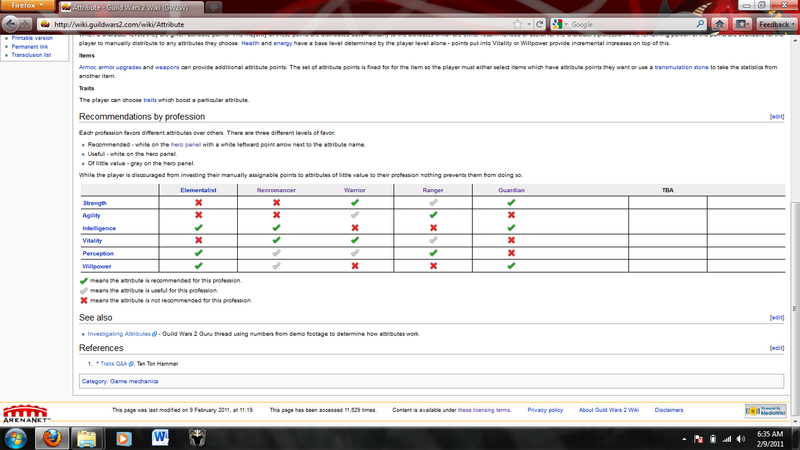Image resolution: width=800 pixels, height=450 pixels.
Task: Open the Warrior column header link
Action: click(x=355, y=190)
